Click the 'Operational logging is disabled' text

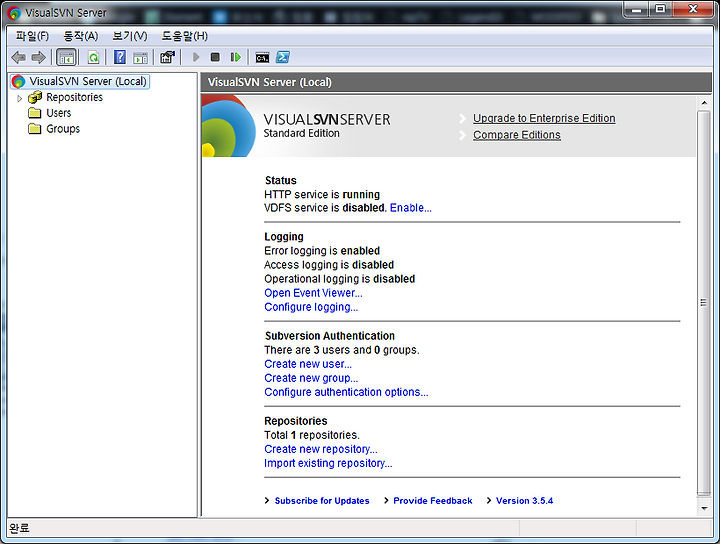coord(339,279)
